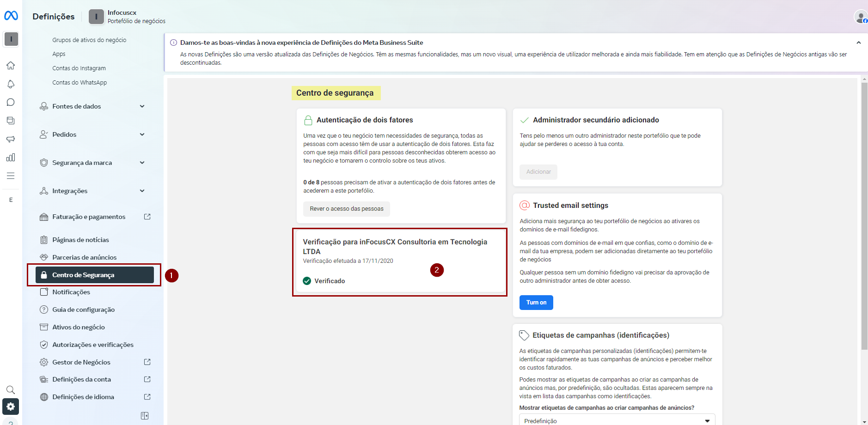Open Autorizações e verificações menu item
The width and height of the screenshot is (868, 425).
click(92, 345)
